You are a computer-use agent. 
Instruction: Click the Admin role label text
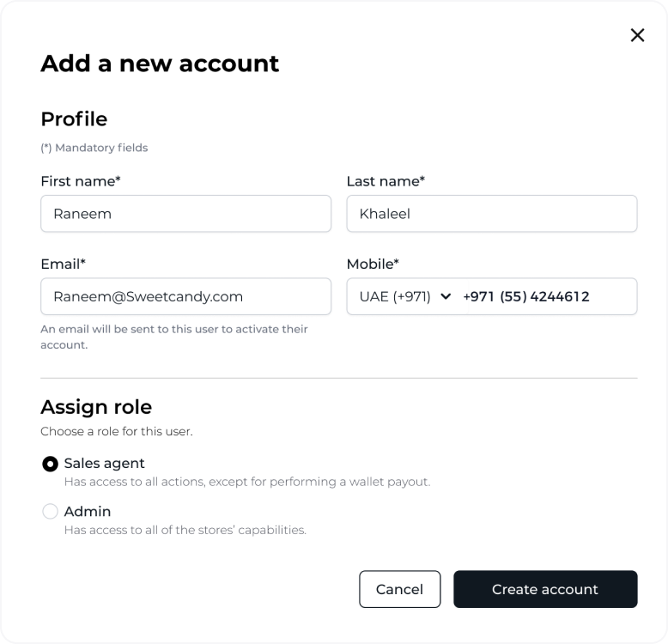pyautogui.click(x=88, y=512)
